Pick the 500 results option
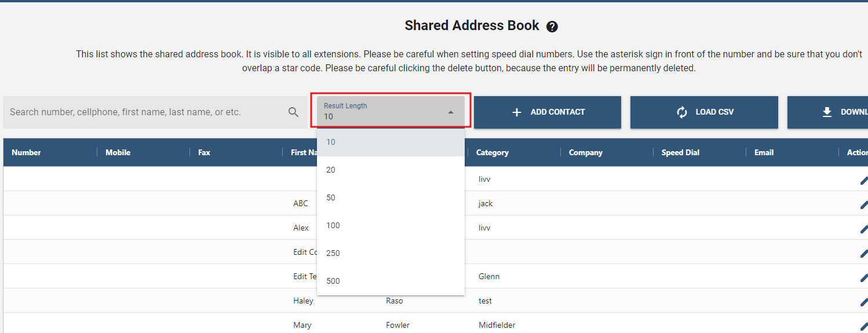Viewport: 868px width, 333px height. coord(333,281)
